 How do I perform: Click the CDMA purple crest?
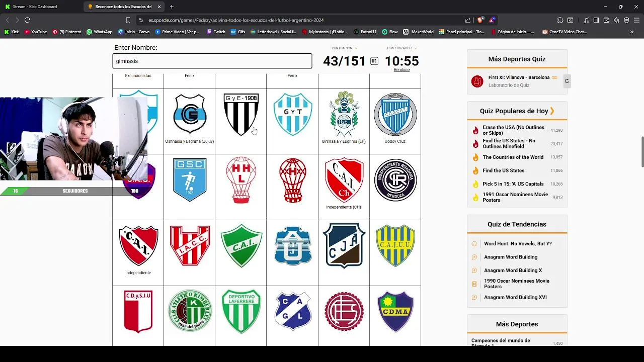click(x=395, y=311)
